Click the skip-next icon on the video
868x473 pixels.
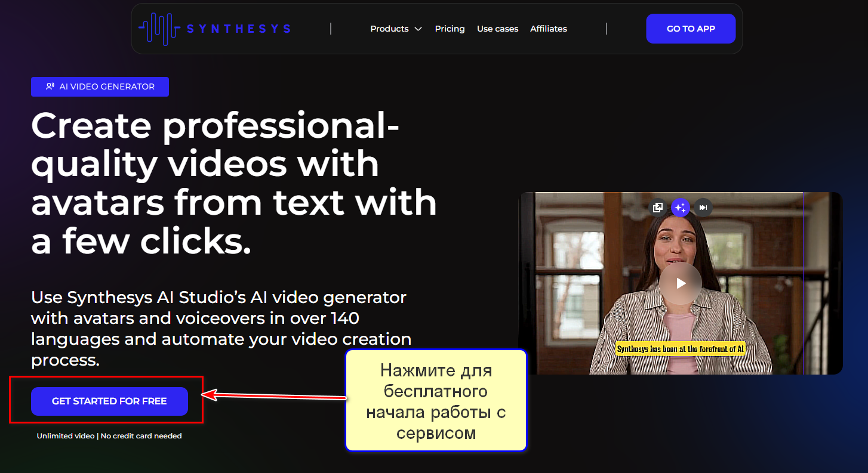[x=703, y=208]
